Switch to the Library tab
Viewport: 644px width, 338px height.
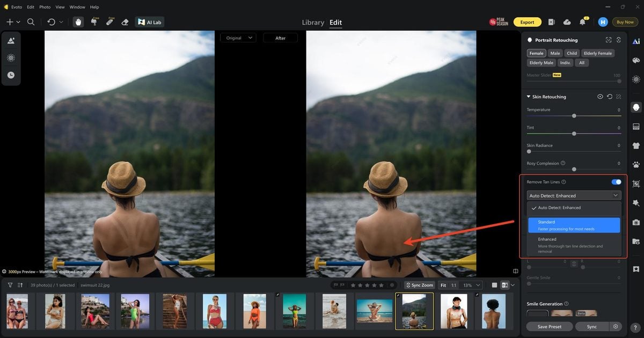[313, 23]
